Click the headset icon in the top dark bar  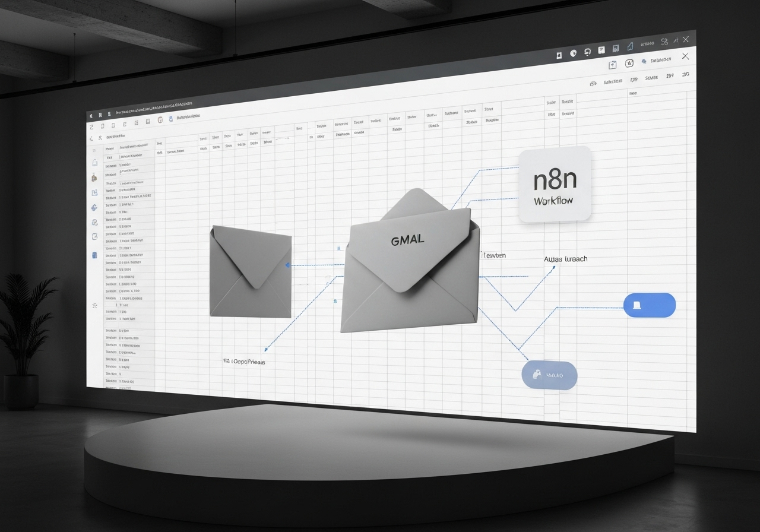(x=587, y=52)
